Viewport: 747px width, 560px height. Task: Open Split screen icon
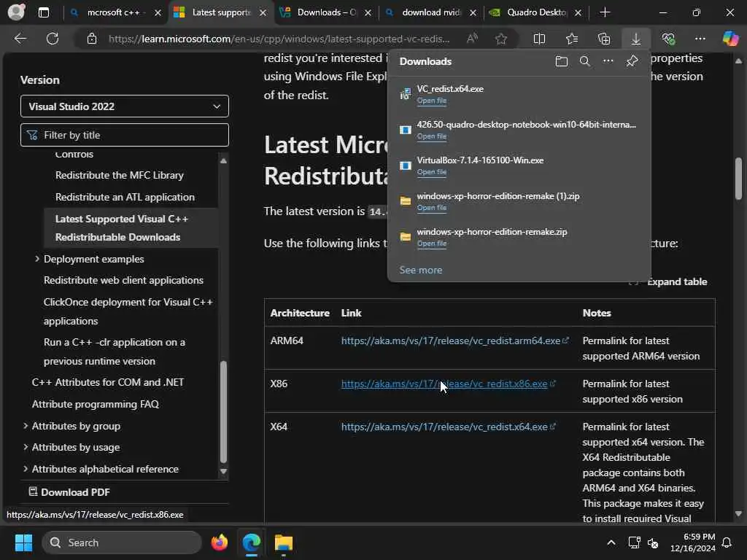coord(539,39)
